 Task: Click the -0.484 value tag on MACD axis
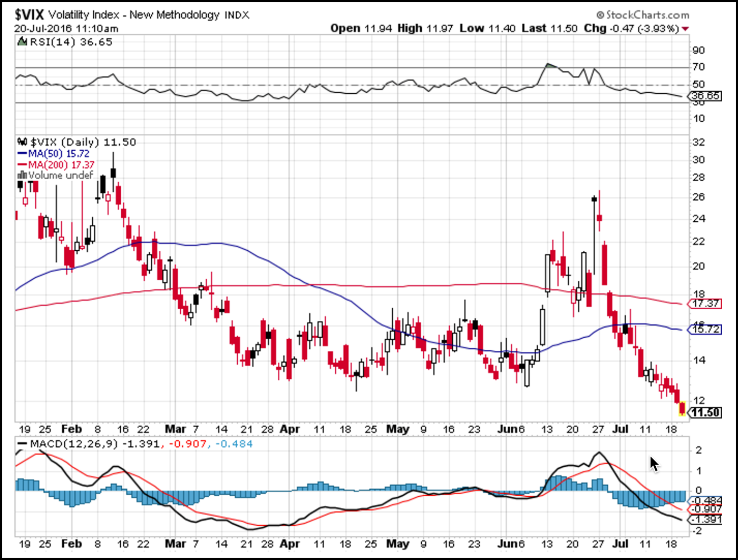[704, 500]
